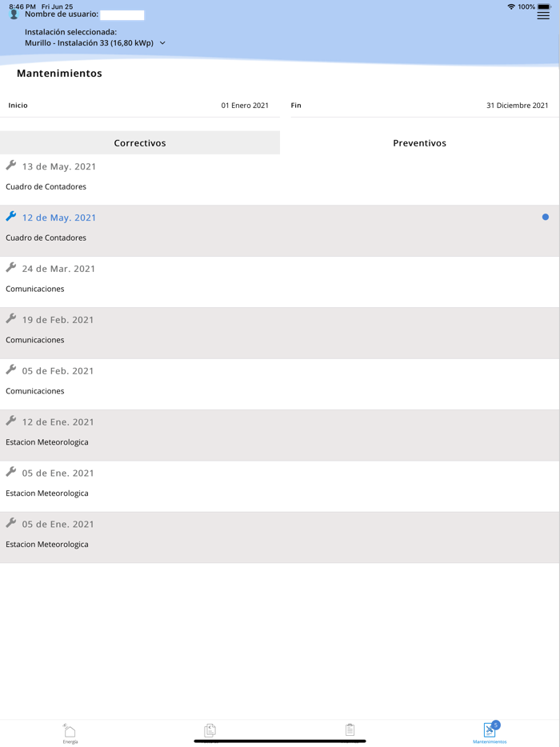Screen dimensions: 560x747
Task: Tap the Fin label
Action: point(296,106)
